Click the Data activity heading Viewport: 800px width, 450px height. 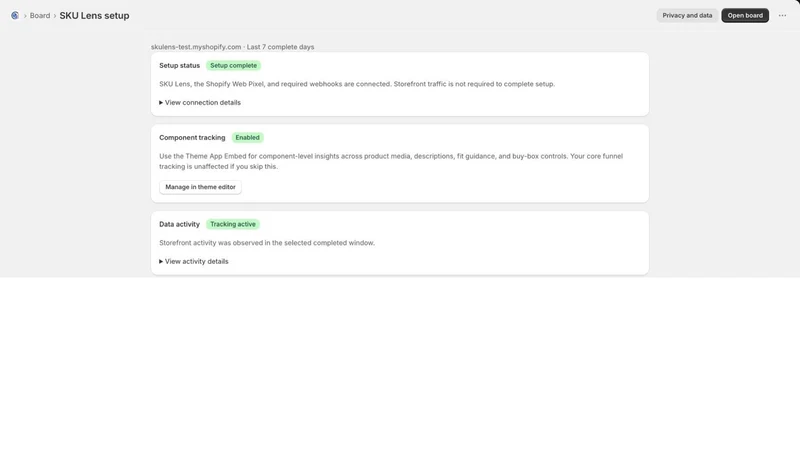pos(179,224)
